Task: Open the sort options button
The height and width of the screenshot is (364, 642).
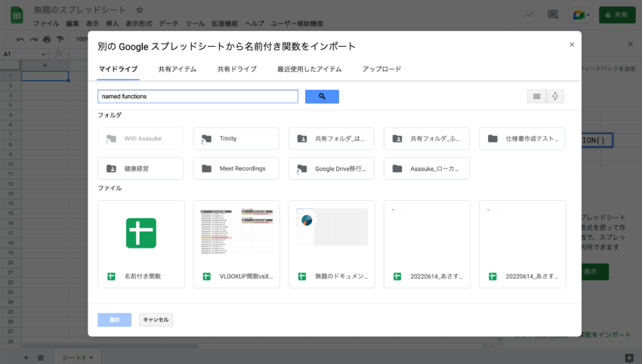Action: tap(555, 97)
